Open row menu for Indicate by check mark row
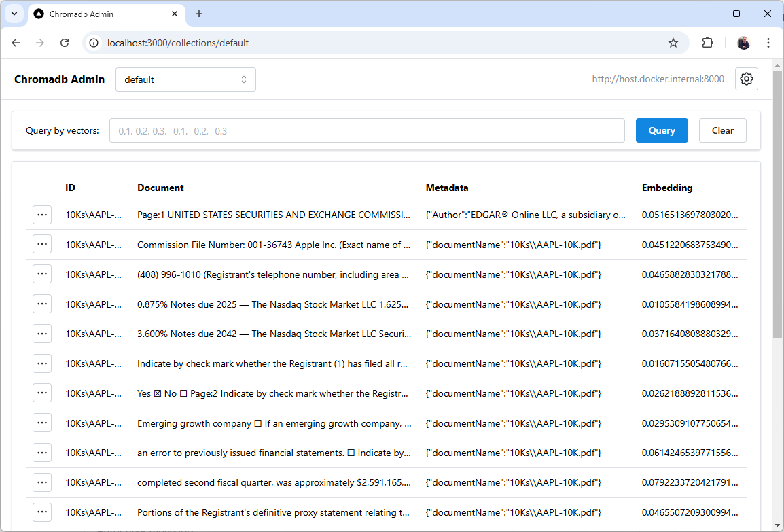This screenshot has width=784, height=532. pyautogui.click(x=42, y=363)
